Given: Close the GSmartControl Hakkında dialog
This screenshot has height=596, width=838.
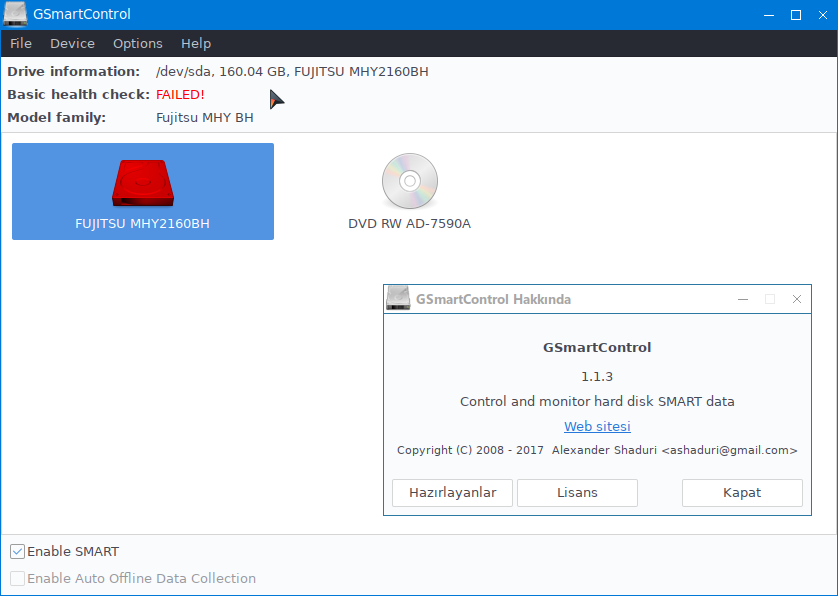Looking at the screenshot, I should (x=796, y=299).
